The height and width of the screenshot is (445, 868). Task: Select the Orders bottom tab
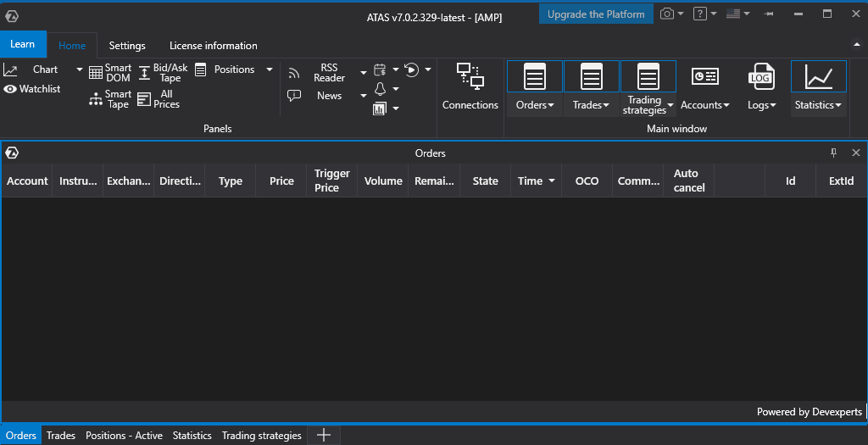(21, 436)
